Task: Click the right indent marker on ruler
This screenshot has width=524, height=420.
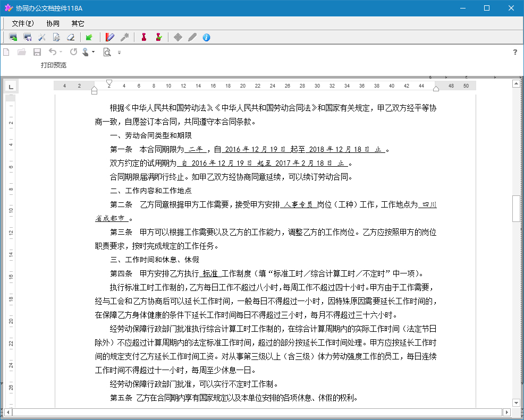Action: click(436, 89)
